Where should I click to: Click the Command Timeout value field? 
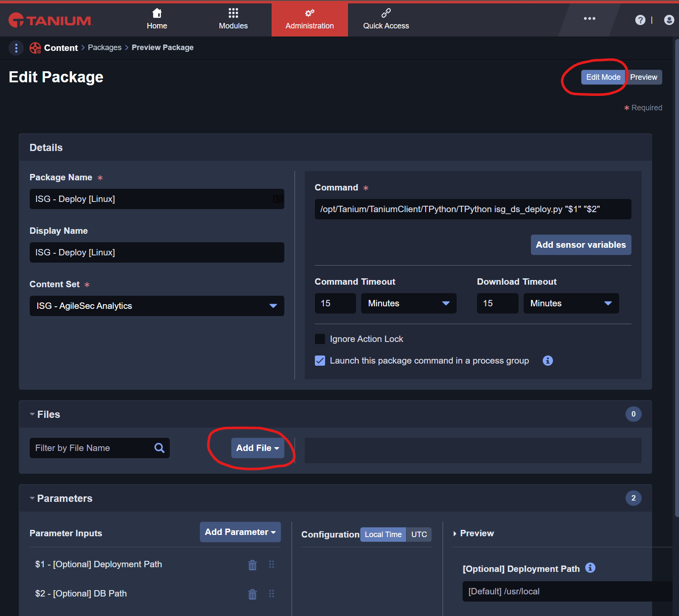click(x=335, y=303)
